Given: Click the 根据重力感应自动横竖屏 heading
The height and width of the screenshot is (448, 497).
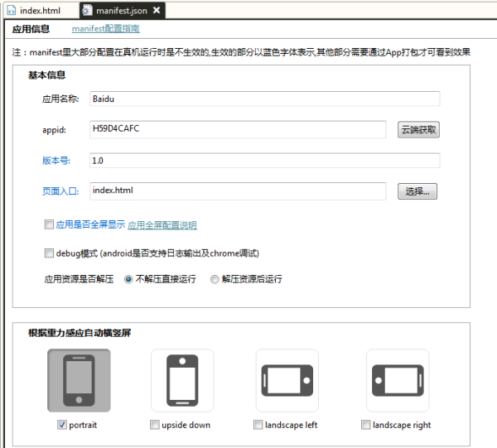Looking at the screenshot, I should (x=80, y=333).
